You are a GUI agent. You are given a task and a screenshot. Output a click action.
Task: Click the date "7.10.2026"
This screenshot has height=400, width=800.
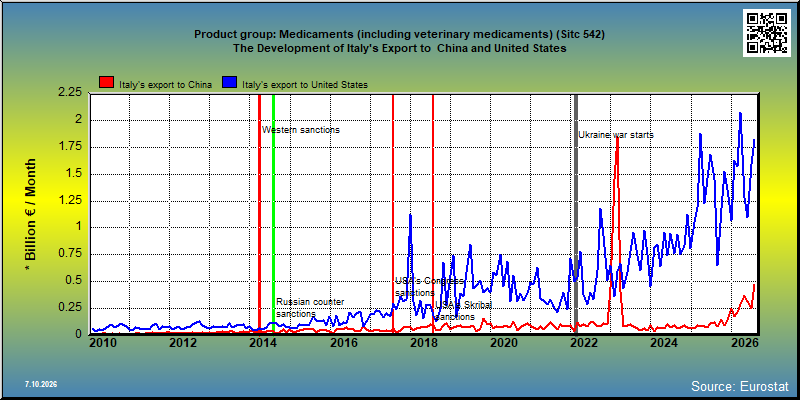pos(40,384)
